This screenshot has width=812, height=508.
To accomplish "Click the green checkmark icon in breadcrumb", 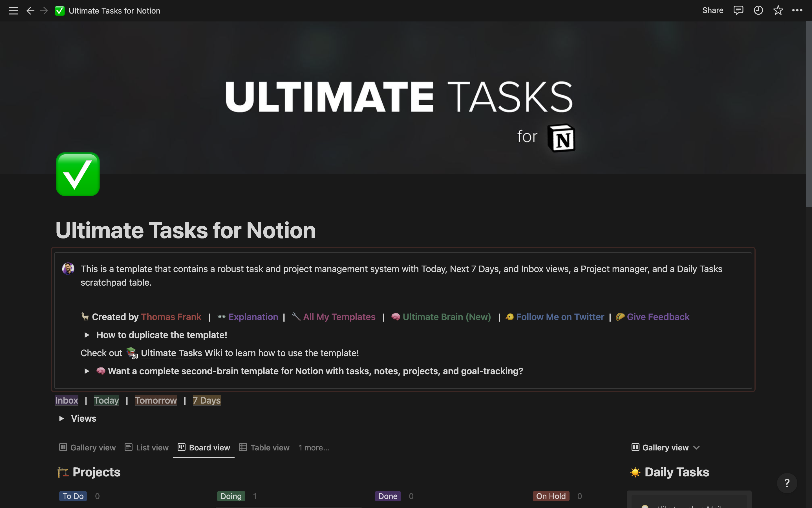I will tap(60, 11).
